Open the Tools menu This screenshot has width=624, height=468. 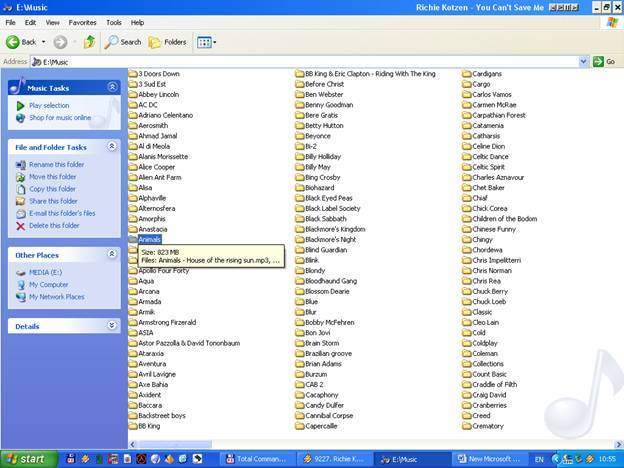point(114,22)
